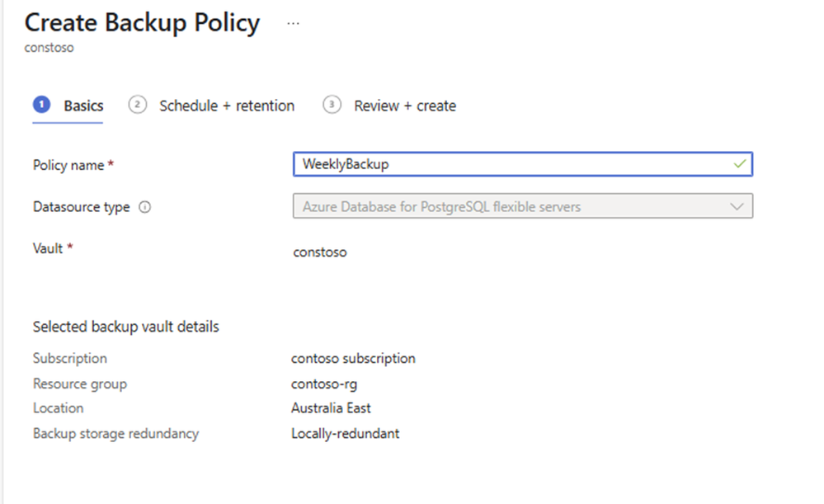Click the Create Backup Policy heading

tap(143, 23)
